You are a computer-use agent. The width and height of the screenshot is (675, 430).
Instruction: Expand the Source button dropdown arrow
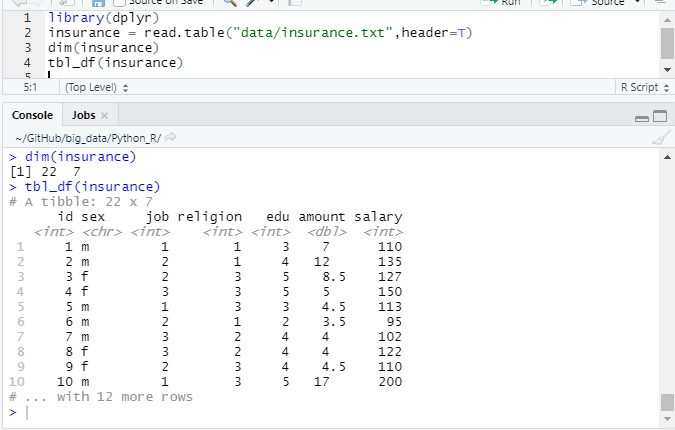pyautogui.click(x=638, y=2)
